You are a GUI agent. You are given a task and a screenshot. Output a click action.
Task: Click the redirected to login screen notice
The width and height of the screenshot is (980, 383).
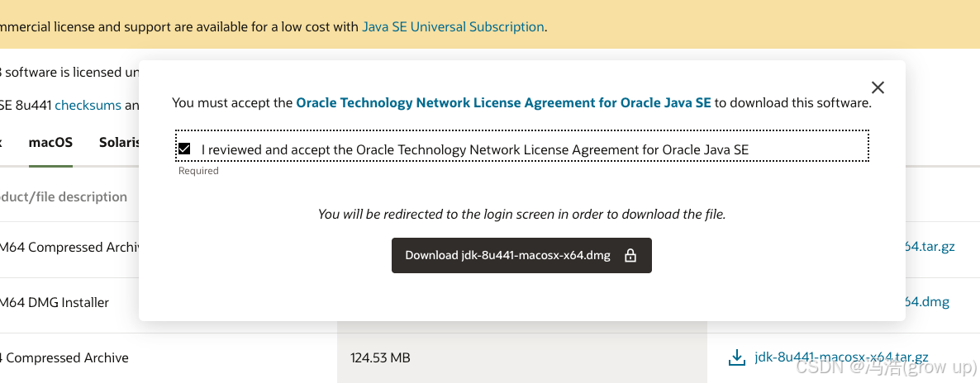(522, 215)
